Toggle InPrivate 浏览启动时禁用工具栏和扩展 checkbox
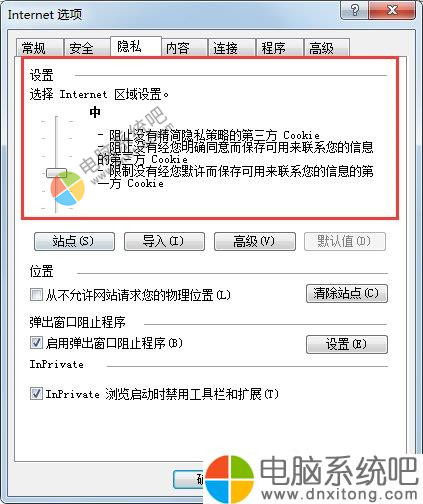The height and width of the screenshot is (504, 423). tap(36, 394)
